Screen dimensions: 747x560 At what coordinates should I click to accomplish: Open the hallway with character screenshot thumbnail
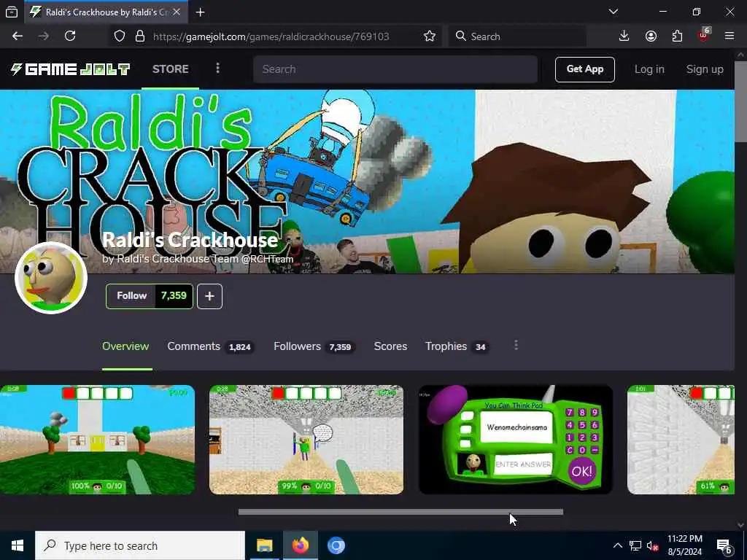(x=306, y=440)
